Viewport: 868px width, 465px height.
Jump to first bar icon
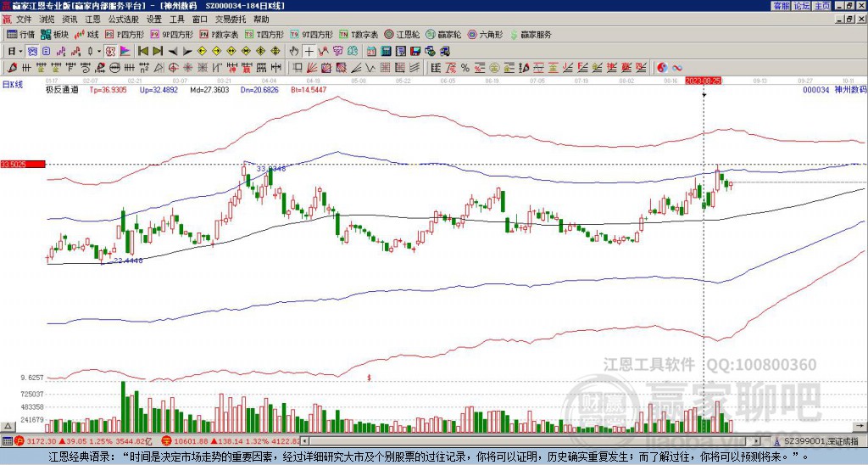(142, 51)
